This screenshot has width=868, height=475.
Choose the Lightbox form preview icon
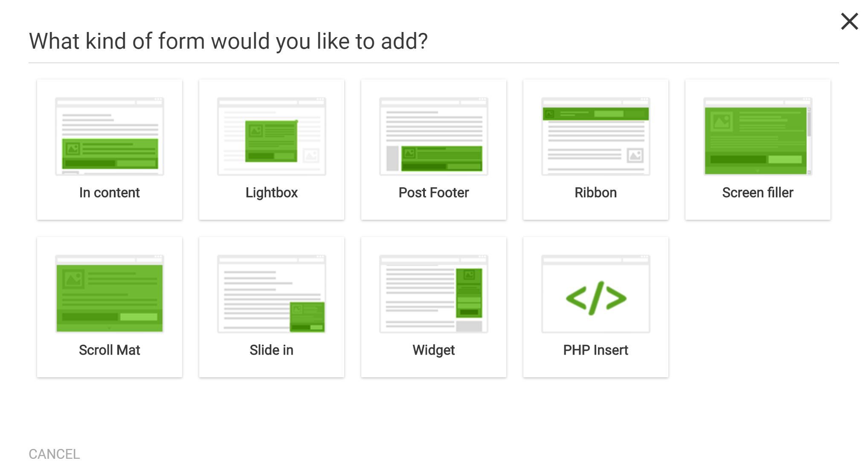pos(272,137)
